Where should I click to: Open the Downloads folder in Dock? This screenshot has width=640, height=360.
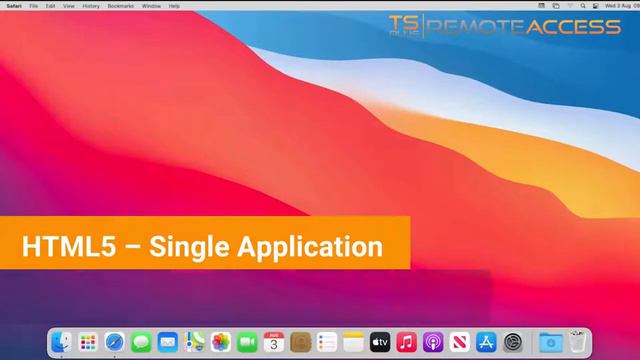[x=551, y=342]
